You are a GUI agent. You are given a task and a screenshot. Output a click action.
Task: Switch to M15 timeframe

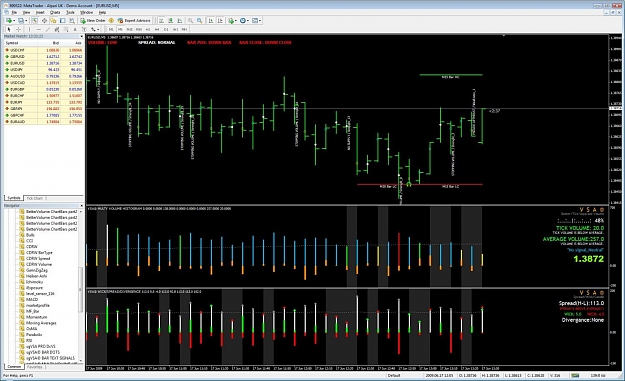(x=130, y=29)
